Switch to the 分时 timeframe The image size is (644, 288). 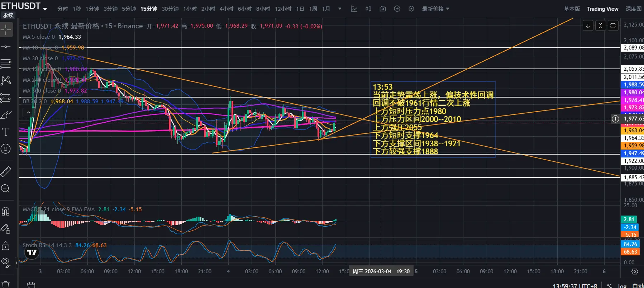(x=63, y=9)
